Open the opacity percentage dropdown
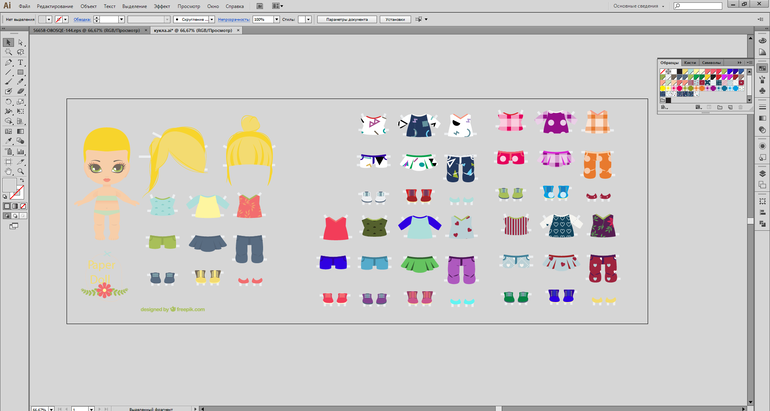Screen dimensions: 770x411 point(275,19)
